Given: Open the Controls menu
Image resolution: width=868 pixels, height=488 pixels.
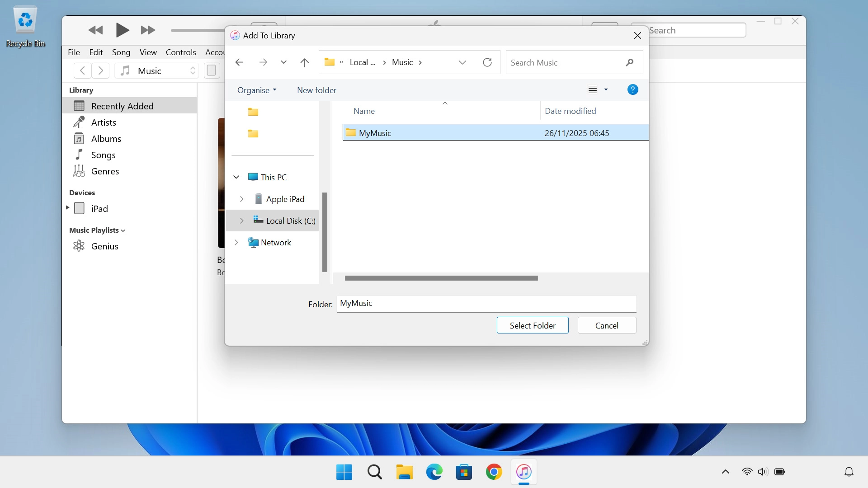Looking at the screenshot, I should pos(180,52).
